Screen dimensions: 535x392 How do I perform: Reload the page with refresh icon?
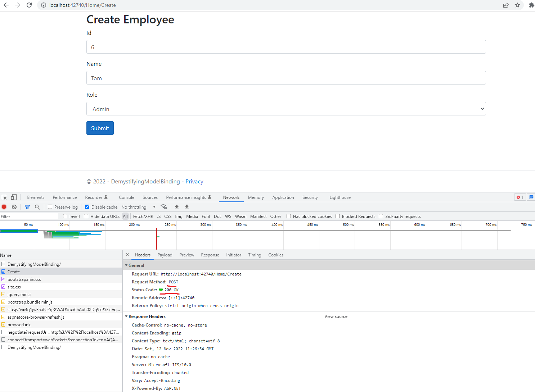29,5
